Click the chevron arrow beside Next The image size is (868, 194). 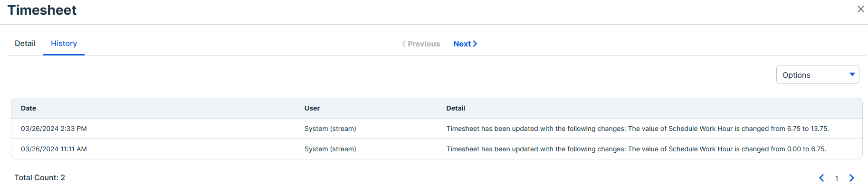pos(475,44)
